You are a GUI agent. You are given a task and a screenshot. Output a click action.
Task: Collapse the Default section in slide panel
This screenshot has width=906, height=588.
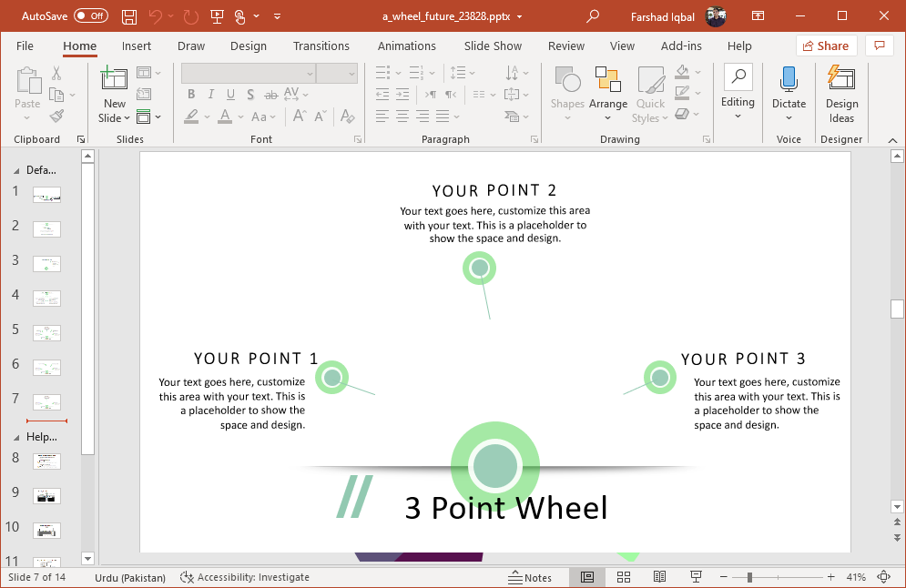pyautogui.click(x=15, y=170)
